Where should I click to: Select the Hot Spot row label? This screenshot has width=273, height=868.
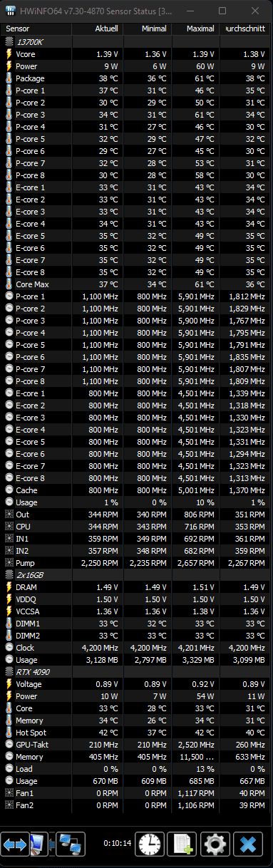click(31, 733)
